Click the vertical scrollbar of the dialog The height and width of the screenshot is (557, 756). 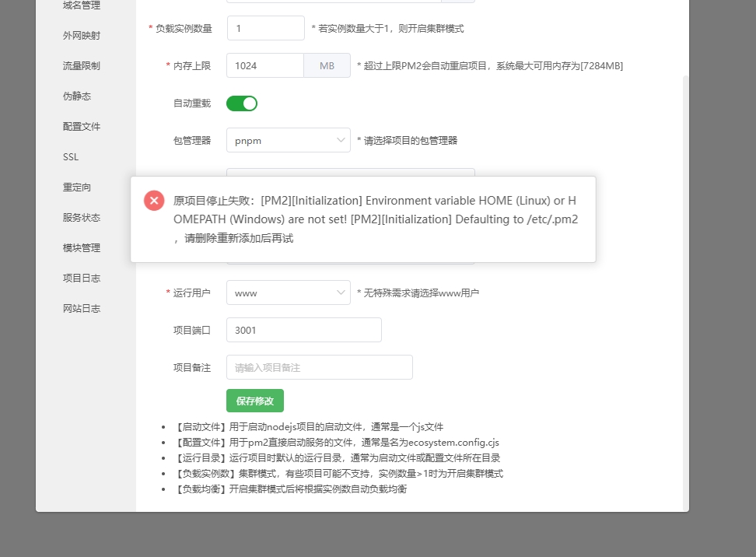pos(685,293)
